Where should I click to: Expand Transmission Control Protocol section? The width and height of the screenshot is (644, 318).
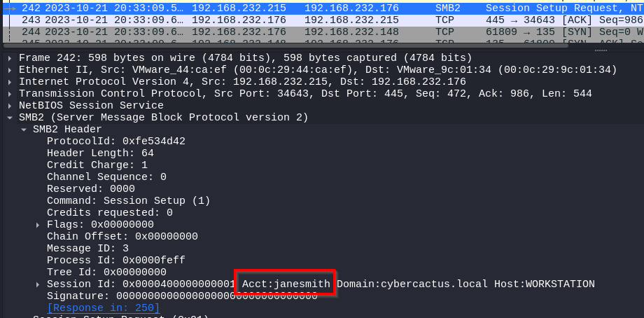coord(10,93)
